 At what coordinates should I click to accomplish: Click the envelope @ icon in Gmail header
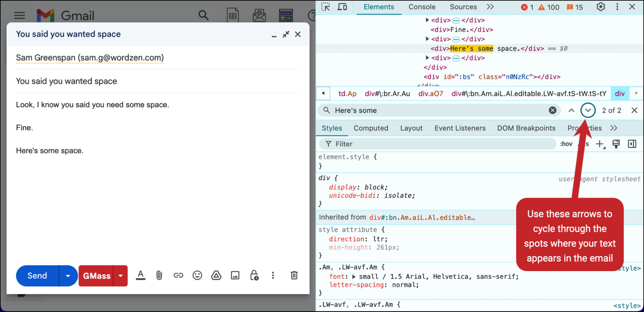tap(259, 15)
